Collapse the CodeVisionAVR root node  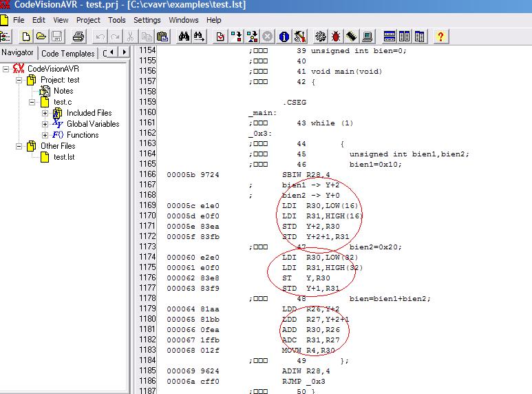pyautogui.click(x=6, y=69)
